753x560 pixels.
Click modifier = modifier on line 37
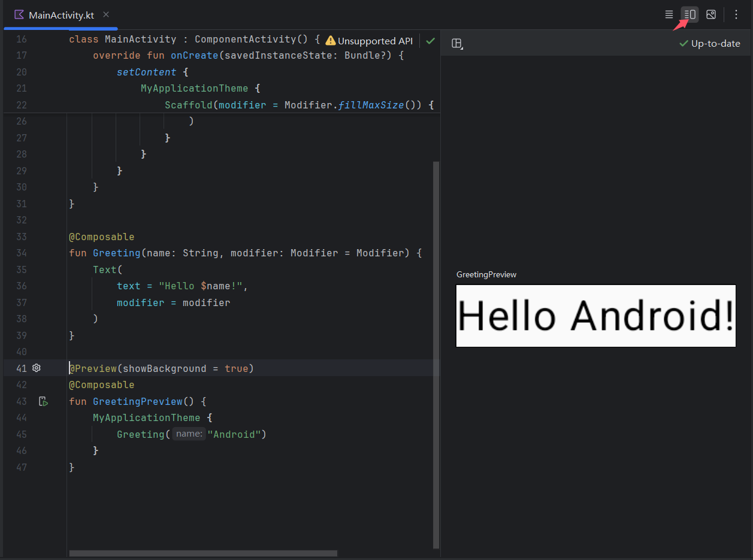click(x=174, y=302)
